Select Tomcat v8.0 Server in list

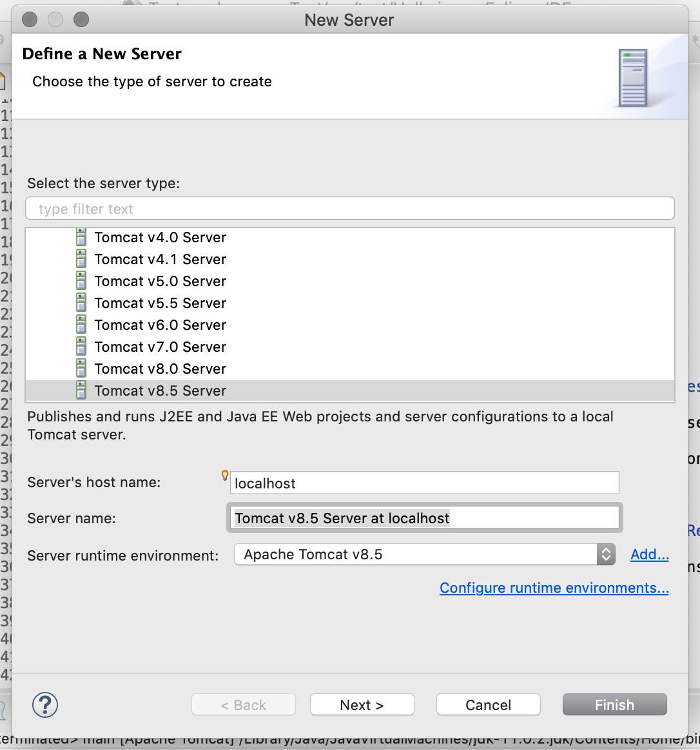coord(350,369)
